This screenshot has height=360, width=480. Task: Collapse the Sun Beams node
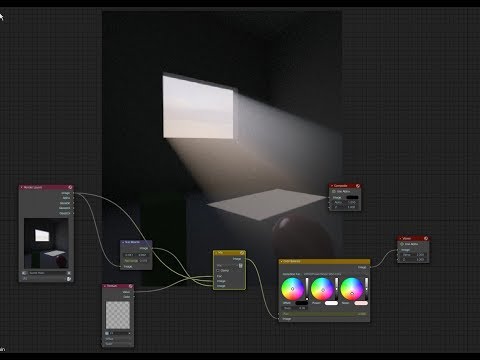tap(123, 242)
